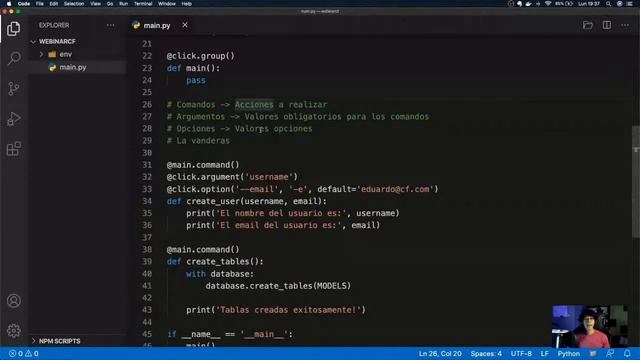640x360 pixels.
Task: Open the Explorer more actions ellipsis
Action: [x=111, y=25]
